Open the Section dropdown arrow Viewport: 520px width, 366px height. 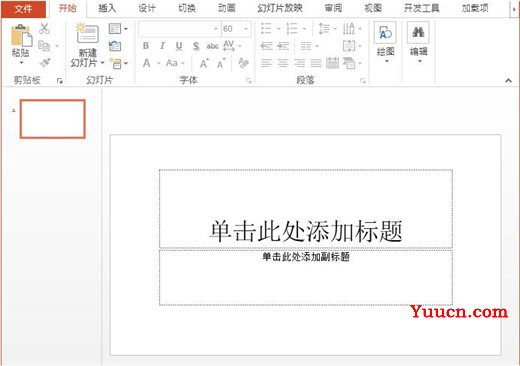point(126,63)
